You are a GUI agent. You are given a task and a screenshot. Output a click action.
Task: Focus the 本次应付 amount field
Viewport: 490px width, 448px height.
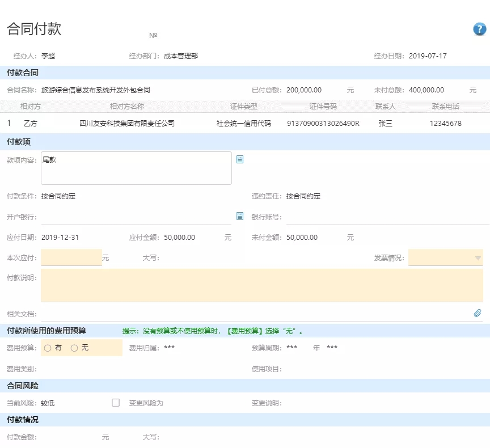(x=71, y=257)
